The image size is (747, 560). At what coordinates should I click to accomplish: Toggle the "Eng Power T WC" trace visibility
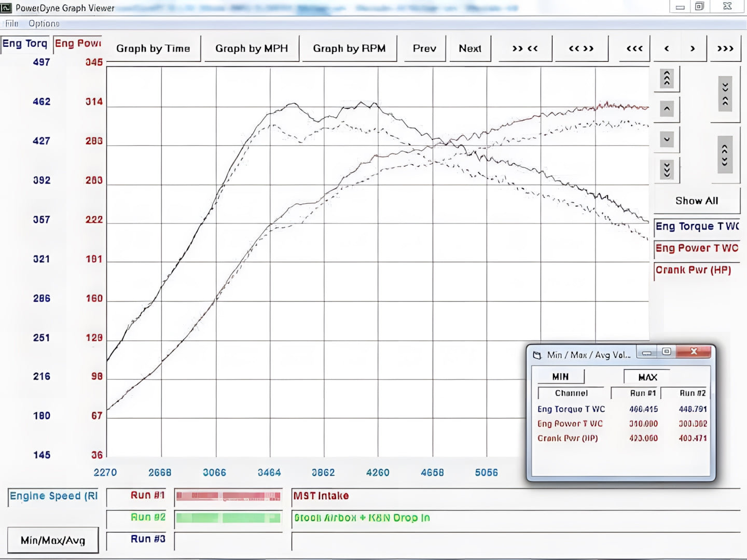click(x=697, y=248)
